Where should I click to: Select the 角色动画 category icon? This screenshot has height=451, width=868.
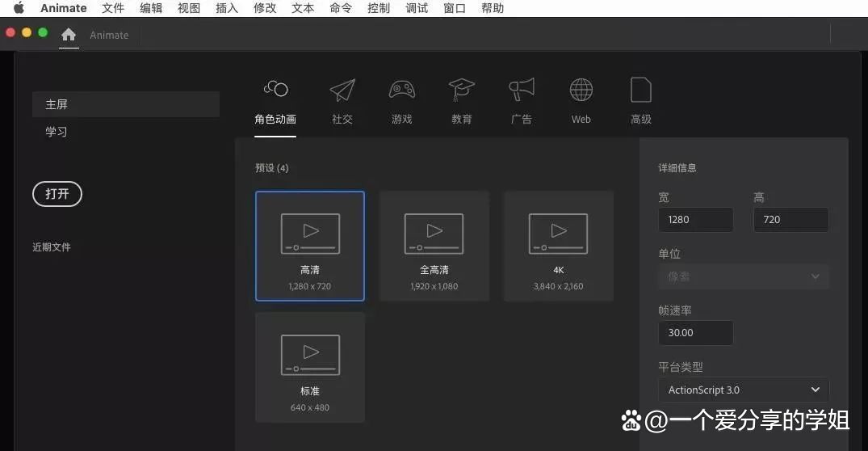coord(275,89)
